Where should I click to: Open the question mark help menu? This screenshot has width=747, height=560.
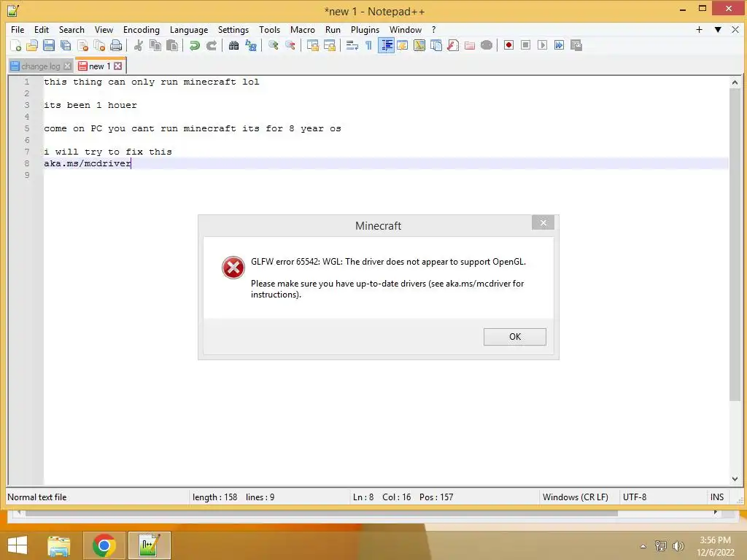coord(433,29)
